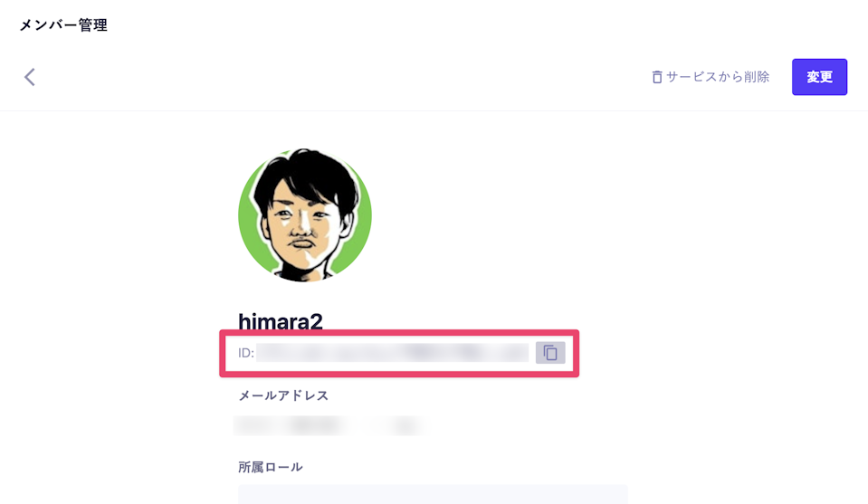This screenshot has height=504, width=868.
Task: Click the メンバー管理 page heading
Action: click(x=63, y=25)
